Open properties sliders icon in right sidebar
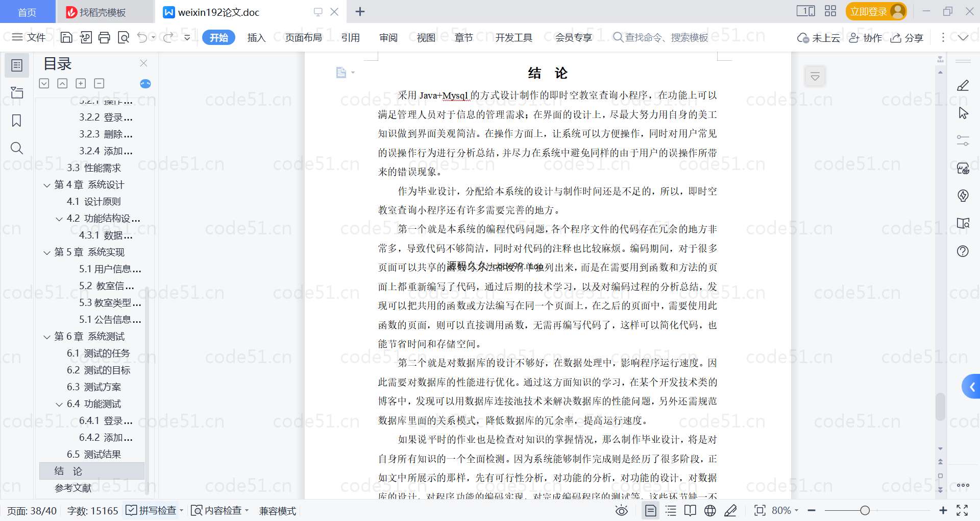Viewport: 980px width, 521px height. tap(963, 140)
